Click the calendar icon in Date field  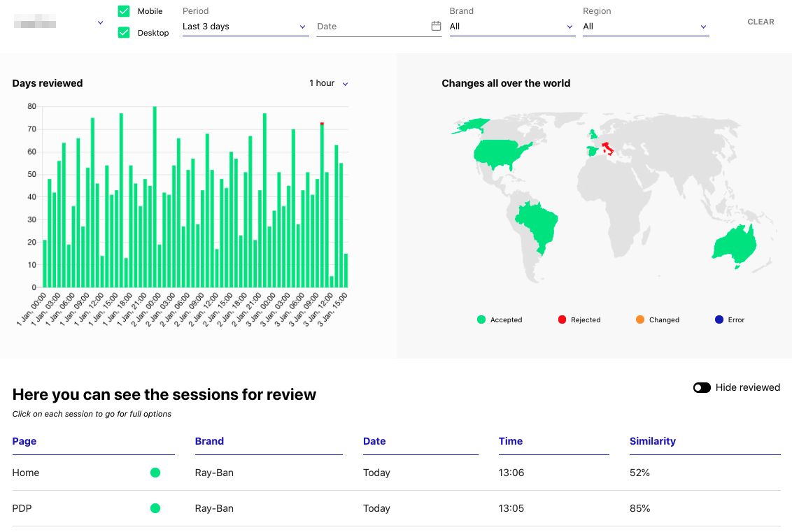[x=436, y=27]
